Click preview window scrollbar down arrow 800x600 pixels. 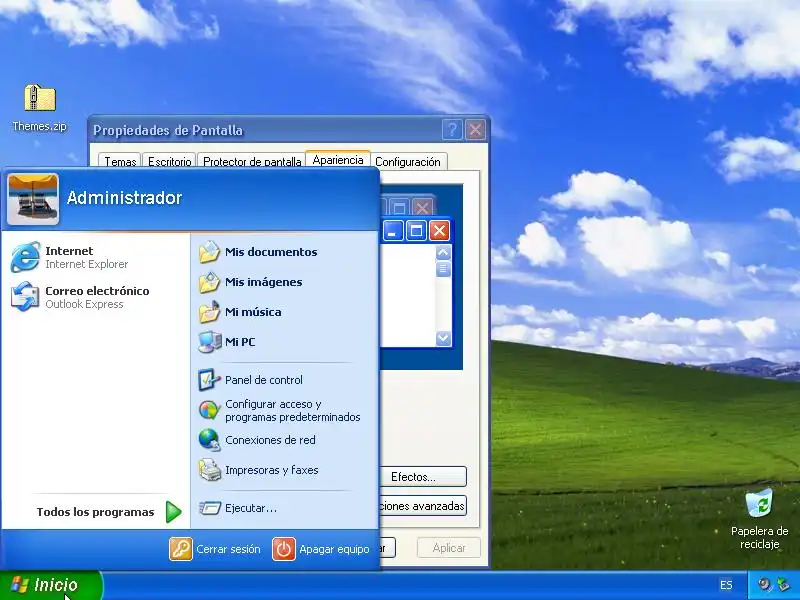click(443, 338)
